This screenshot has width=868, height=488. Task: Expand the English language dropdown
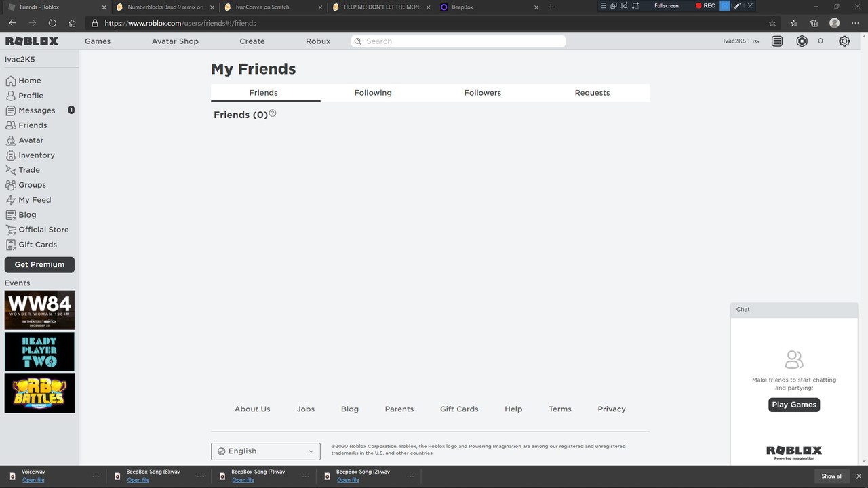266,451
